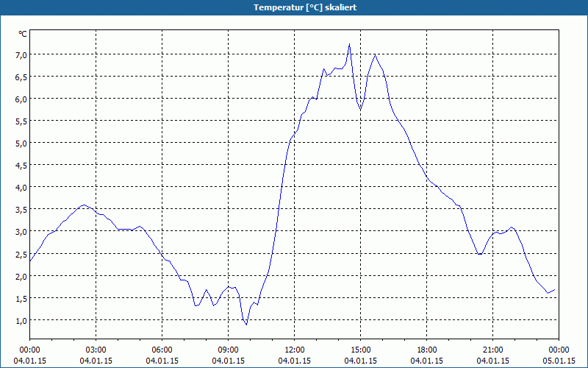Select the 4,0 y-axis label

(22, 188)
